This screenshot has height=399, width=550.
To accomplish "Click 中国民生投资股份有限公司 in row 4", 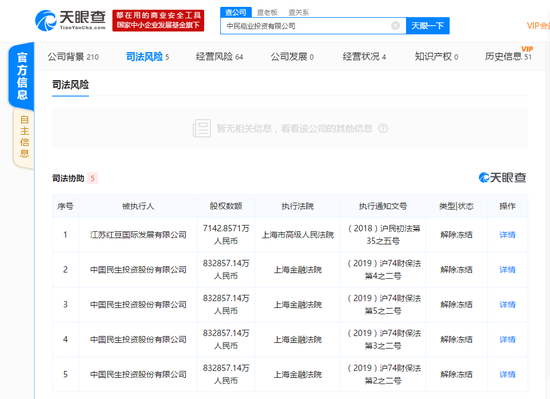I will 138,339.
